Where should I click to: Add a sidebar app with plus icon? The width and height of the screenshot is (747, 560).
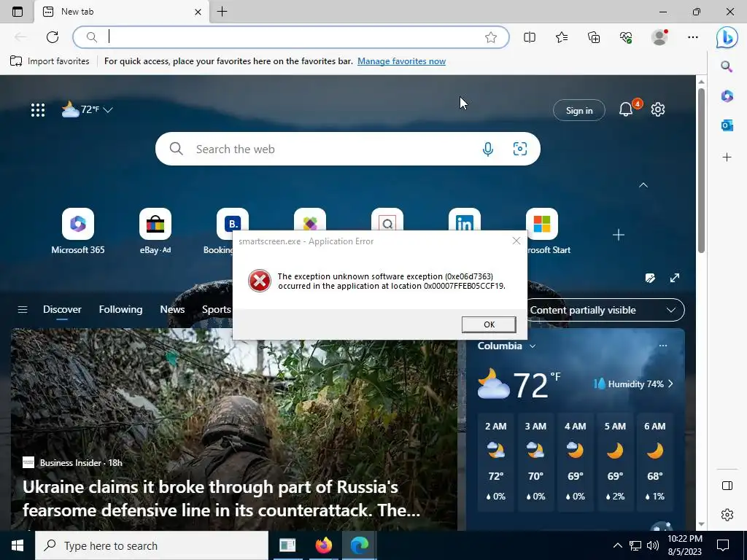[727, 157]
